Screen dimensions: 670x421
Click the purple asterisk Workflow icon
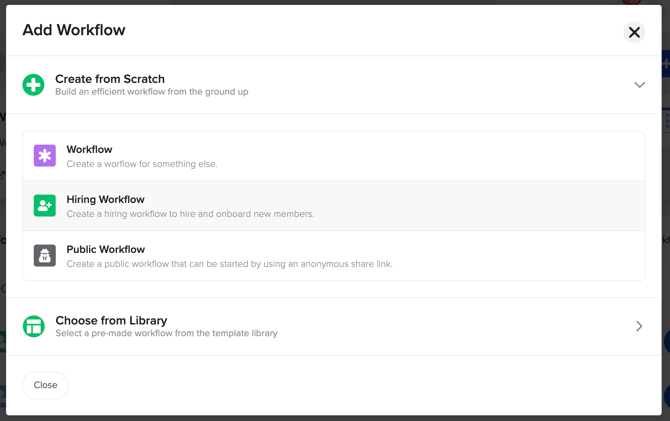coord(45,156)
